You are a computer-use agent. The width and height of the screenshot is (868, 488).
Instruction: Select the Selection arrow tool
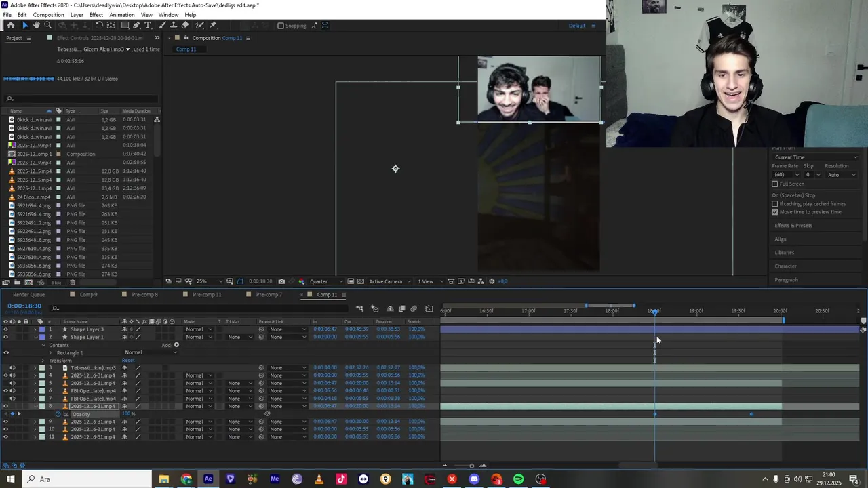click(x=26, y=25)
